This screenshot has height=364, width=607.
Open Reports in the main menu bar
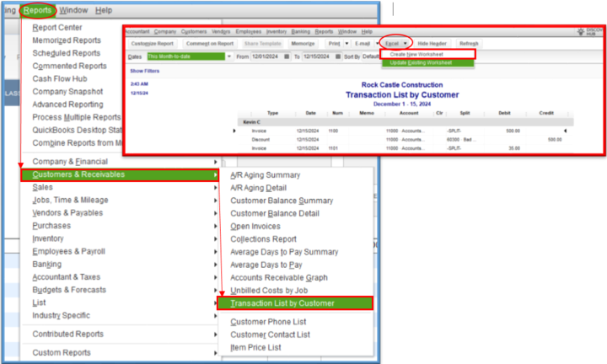tap(38, 10)
